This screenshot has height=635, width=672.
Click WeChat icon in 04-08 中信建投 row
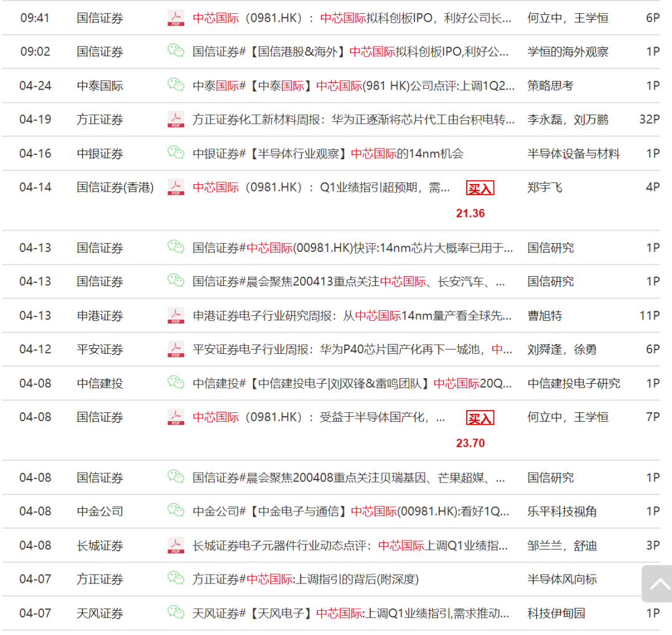click(175, 382)
